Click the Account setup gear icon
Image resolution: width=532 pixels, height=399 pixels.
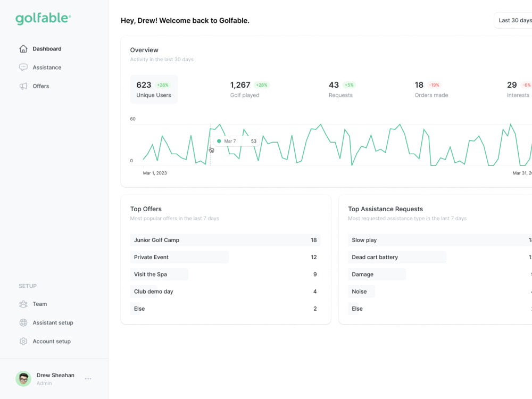23,341
